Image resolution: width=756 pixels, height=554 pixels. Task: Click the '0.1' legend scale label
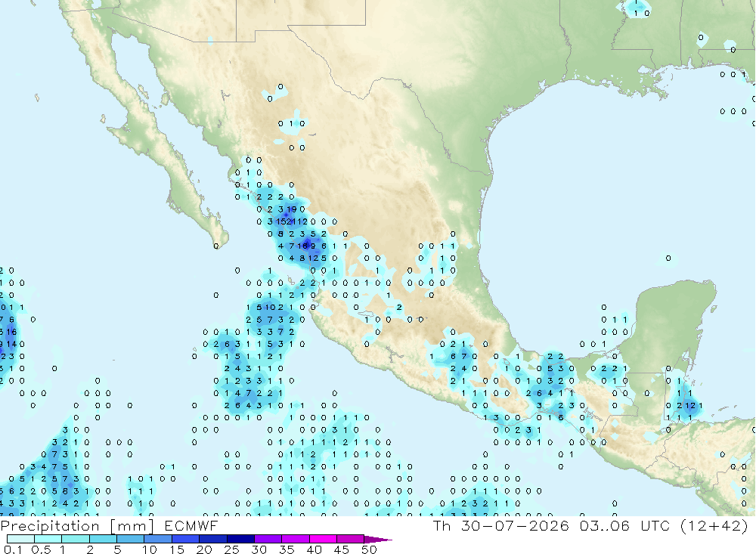(13, 549)
